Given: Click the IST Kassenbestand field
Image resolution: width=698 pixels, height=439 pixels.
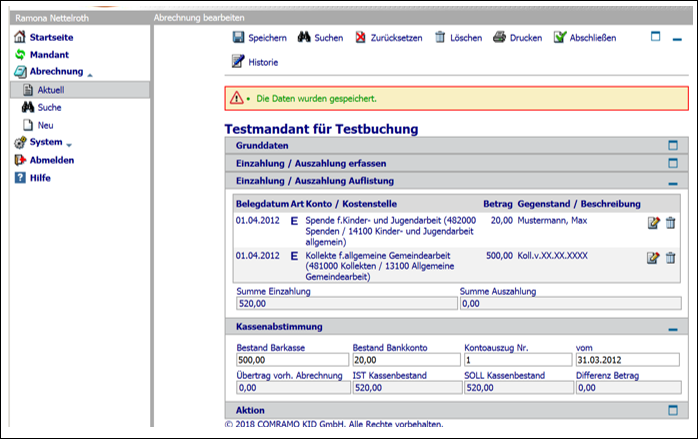Looking at the screenshot, I should coord(407,388).
